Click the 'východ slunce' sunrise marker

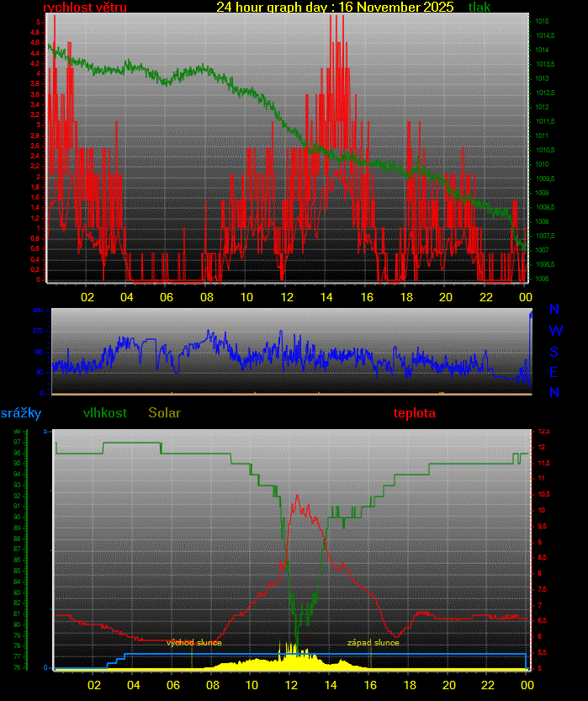pos(194,643)
